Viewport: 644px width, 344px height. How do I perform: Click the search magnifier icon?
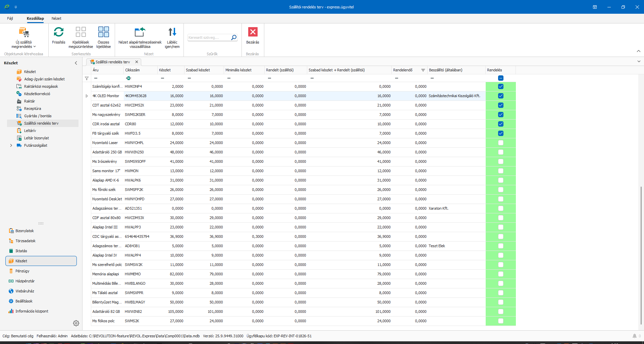tap(234, 38)
